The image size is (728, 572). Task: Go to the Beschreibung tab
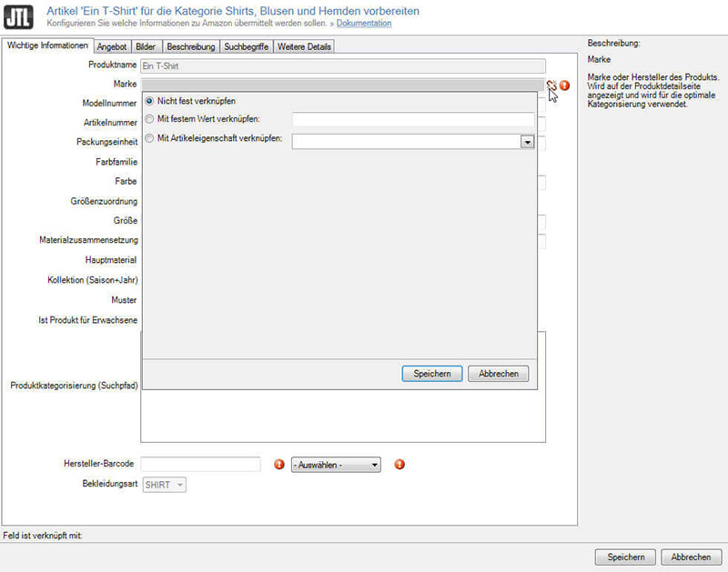[x=191, y=46]
